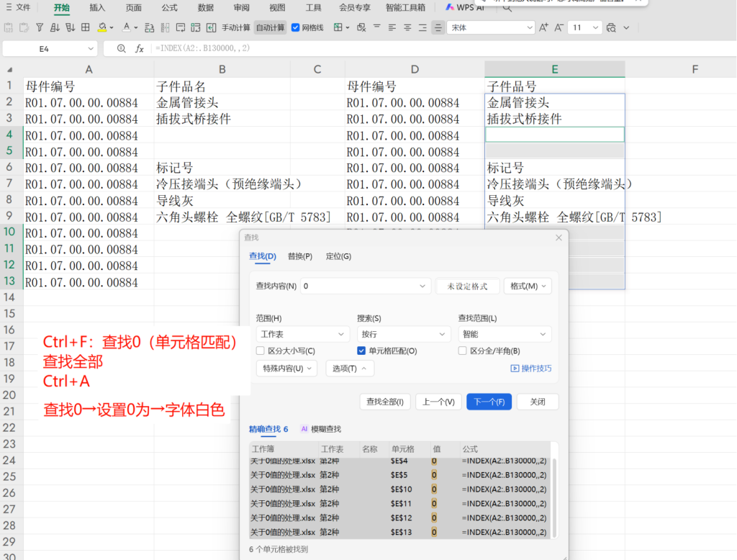Switch to the 审阅 ribbon tab
Screen dimensions: 737x560
point(241,7)
